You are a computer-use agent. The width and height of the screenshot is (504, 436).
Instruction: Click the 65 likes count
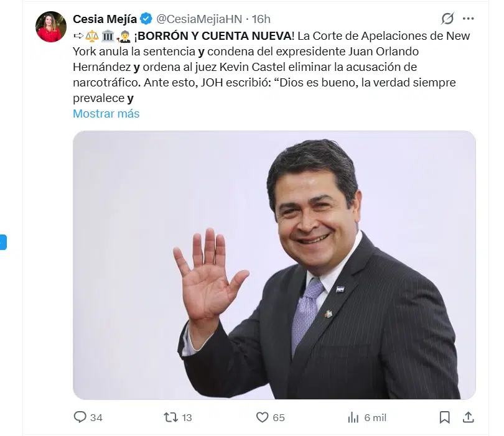[x=279, y=417]
